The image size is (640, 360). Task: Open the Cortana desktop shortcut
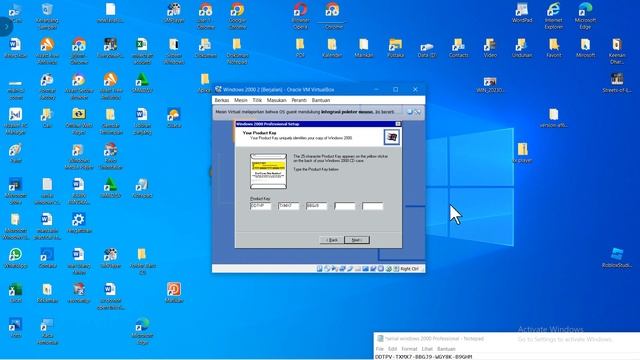(47, 258)
